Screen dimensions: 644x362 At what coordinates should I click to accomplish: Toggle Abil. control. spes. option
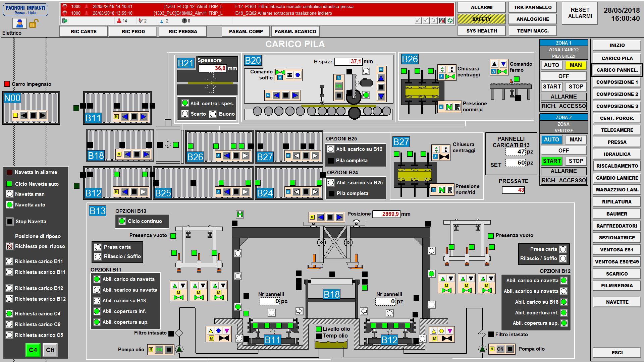pos(185,103)
